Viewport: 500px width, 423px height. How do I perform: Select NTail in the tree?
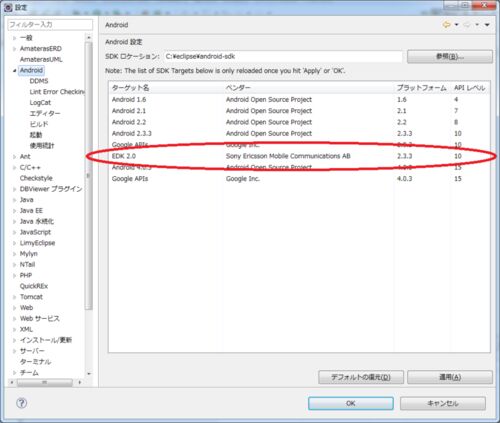[27, 264]
